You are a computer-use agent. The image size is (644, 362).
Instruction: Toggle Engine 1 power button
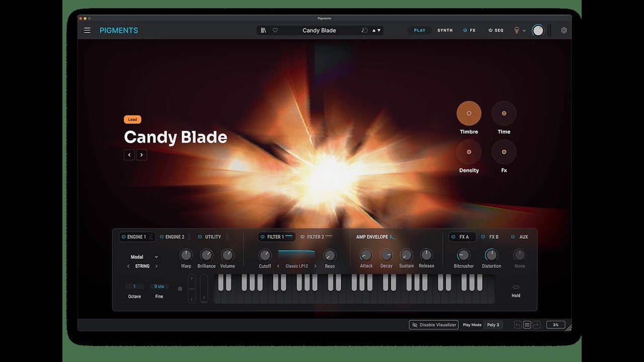click(124, 237)
